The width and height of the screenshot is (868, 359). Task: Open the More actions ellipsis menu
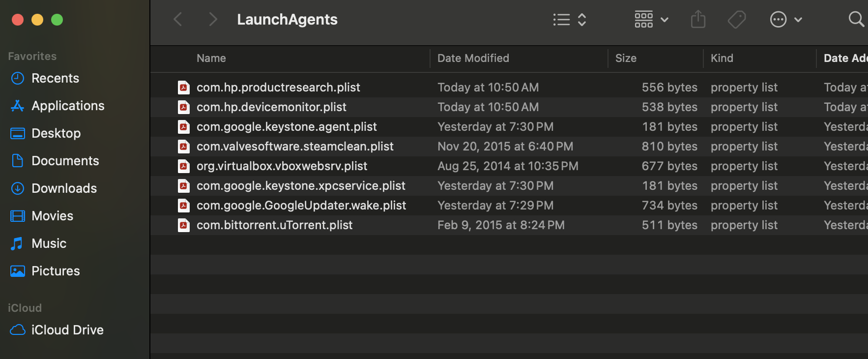[785, 20]
